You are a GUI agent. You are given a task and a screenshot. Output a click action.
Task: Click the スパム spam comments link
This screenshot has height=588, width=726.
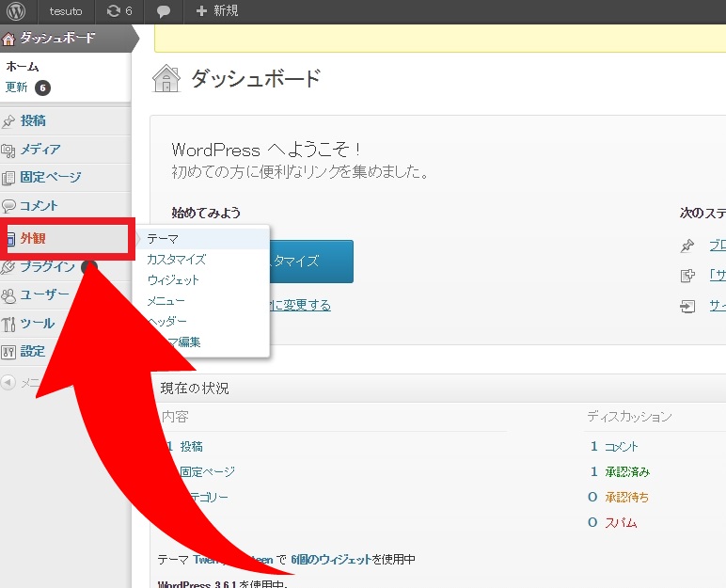(621, 522)
